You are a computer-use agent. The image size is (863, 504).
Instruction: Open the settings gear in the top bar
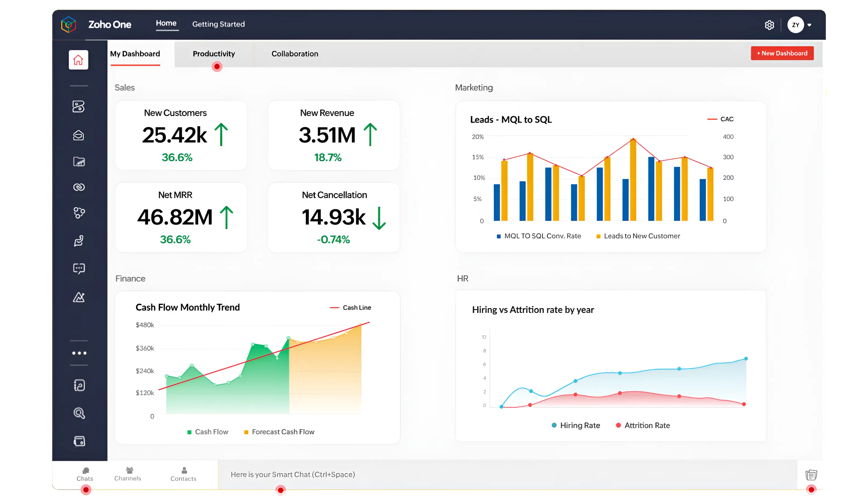769,24
